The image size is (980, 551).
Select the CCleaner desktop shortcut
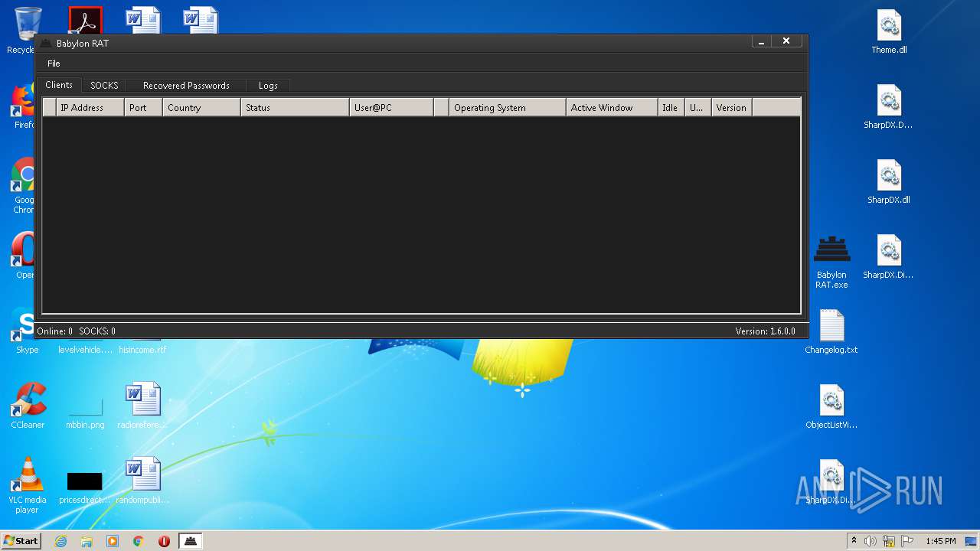[x=28, y=406]
